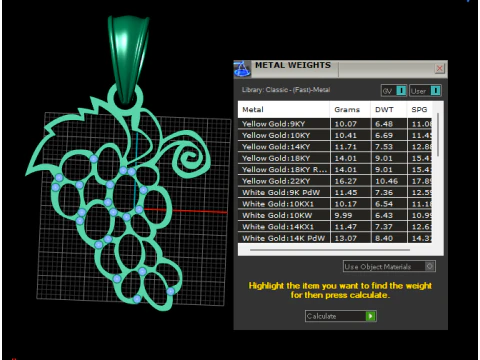Toggle Use Object Materials option
The height and width of the screenshot is (360, 480).
click(x=389, y=266)
